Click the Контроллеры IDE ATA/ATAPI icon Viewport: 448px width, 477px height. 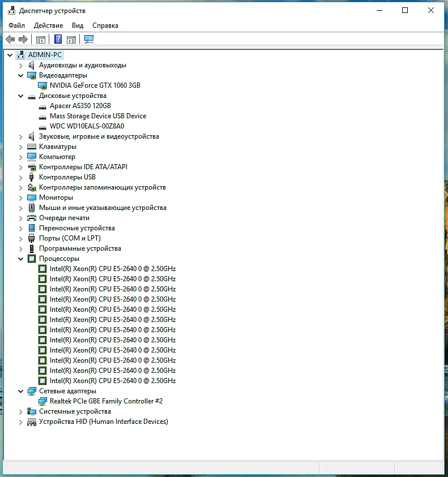[x=32, y=167]
